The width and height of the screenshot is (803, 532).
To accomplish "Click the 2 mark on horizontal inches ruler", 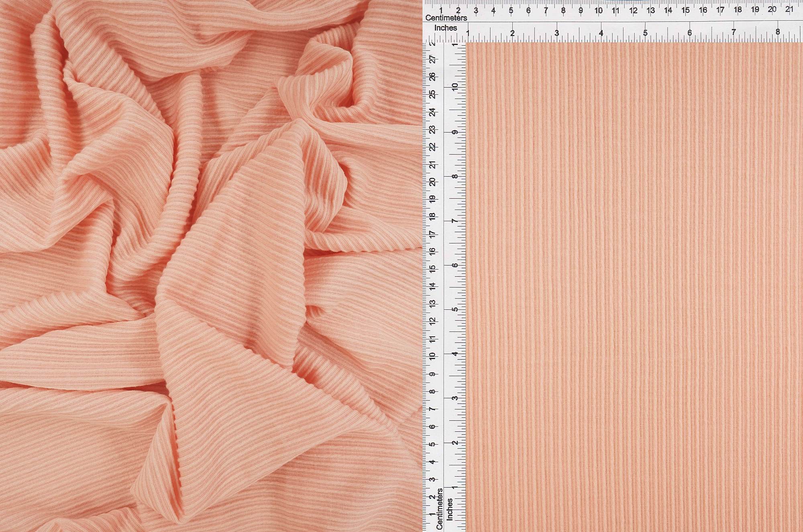I will pyautogui.click(x=512, y=33).
